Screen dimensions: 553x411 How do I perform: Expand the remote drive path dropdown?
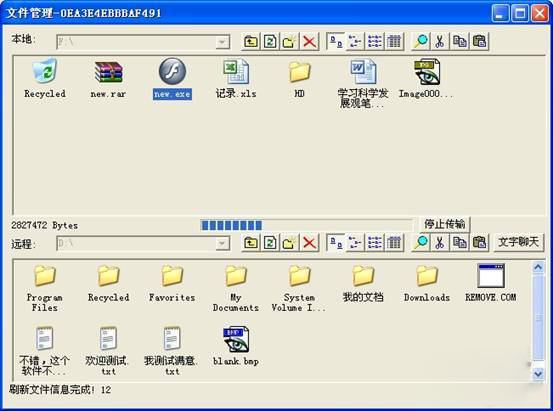point(222,243)
